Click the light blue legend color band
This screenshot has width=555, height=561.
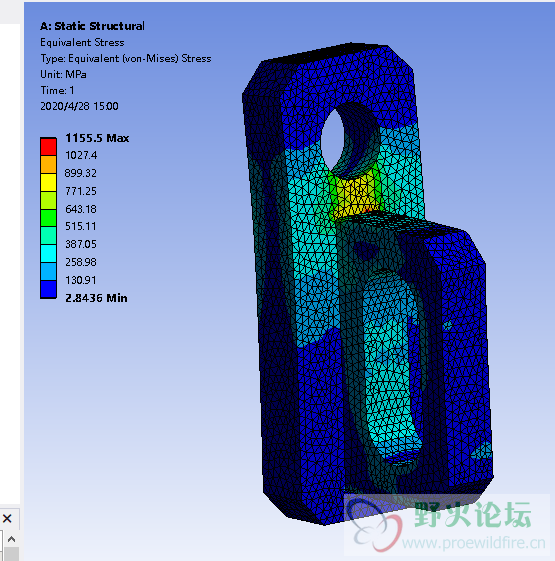[x=48, y=271]
